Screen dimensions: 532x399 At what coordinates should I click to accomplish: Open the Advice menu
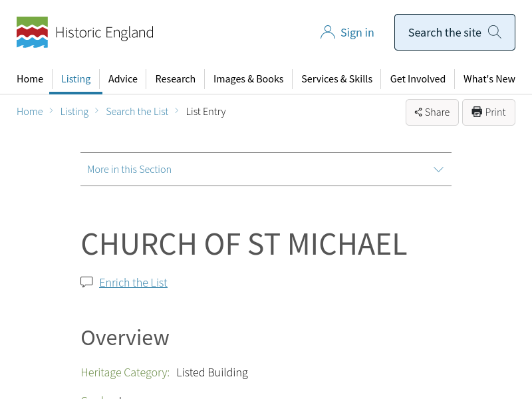click(x=123, y=79)
